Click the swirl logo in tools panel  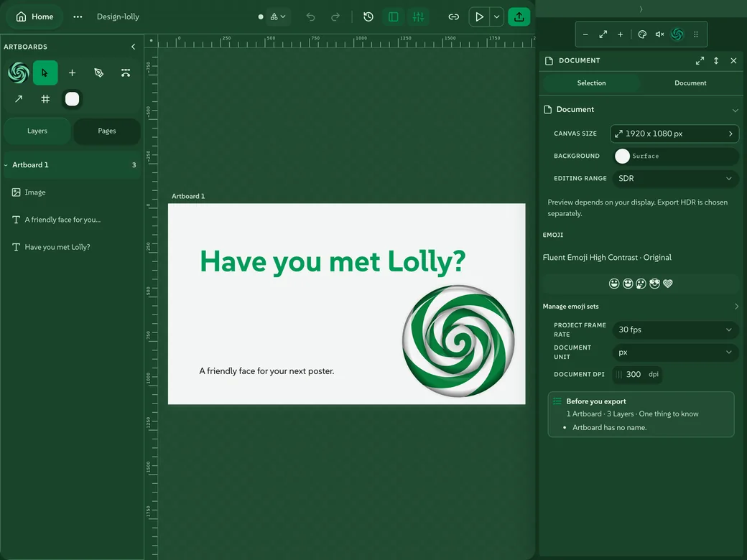[19, 73]
